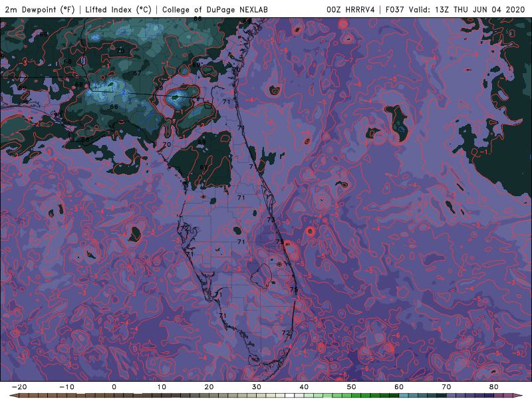Click the -20 label on the color scale

[19, 387]
